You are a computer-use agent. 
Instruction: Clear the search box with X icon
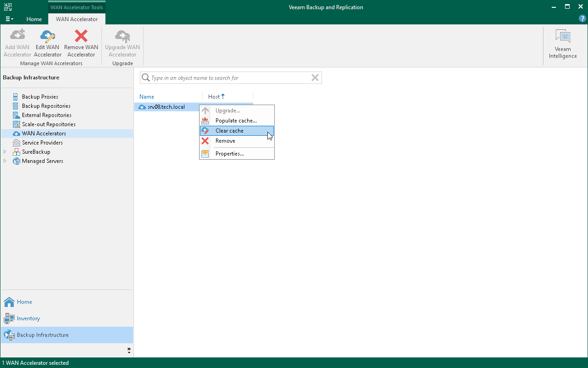tap(315, 78)
